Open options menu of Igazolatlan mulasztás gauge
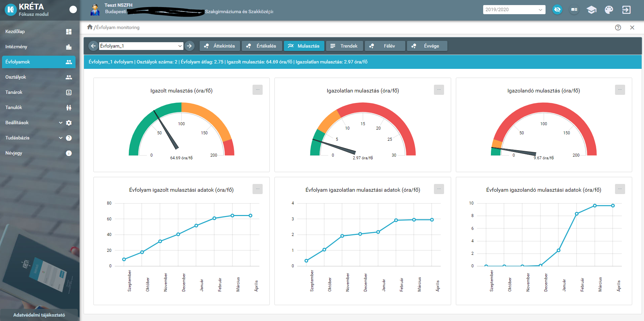The height and width of the screenshot is (321, 644). [x=439, y=90]
